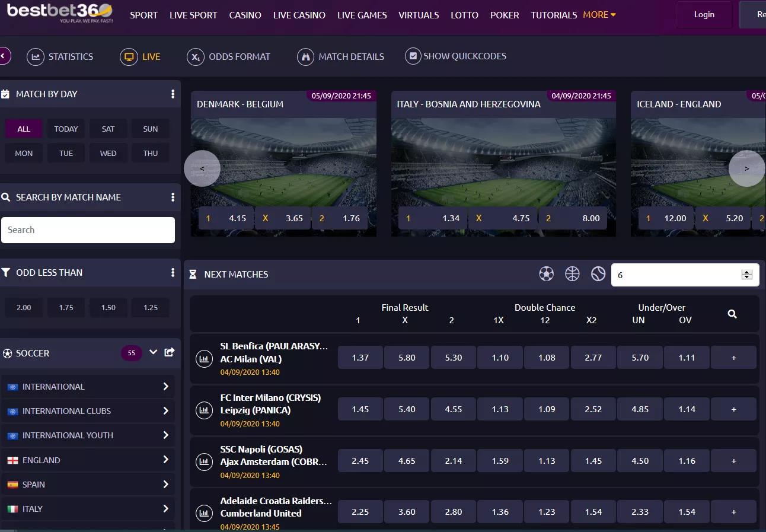Click the Login button

point(704,15)
